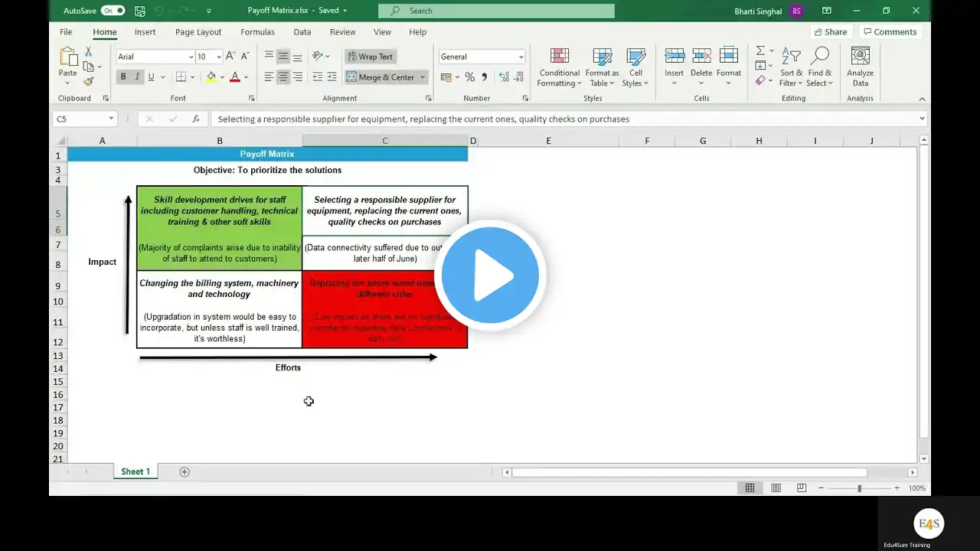Click the Format as Table icon

(x=602, y=68)
